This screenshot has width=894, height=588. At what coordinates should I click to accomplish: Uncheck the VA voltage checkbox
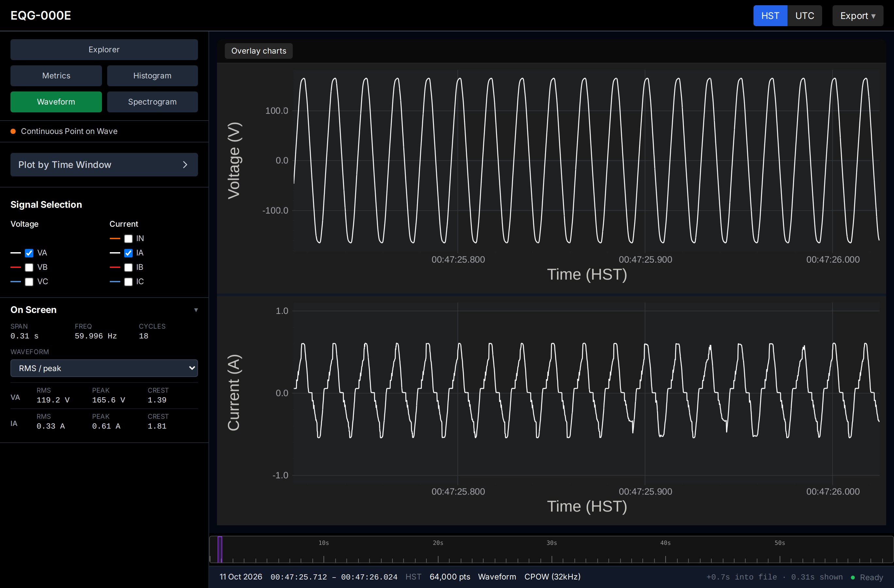click(x=29, y=253)
